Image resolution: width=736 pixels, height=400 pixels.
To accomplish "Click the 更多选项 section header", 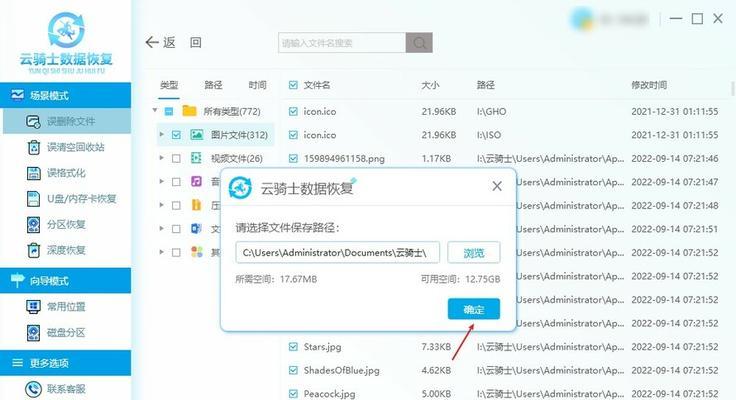I will click(x=65, y=363).
